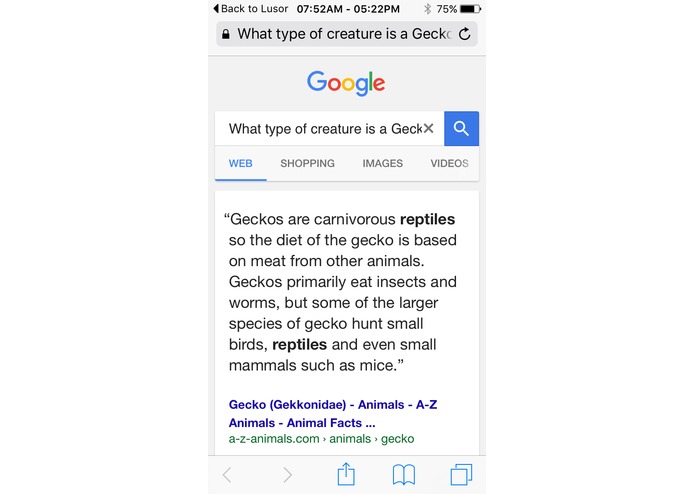Screen dimensions: 695x494
Task: Go back to previous page
Action: (227, 475)
